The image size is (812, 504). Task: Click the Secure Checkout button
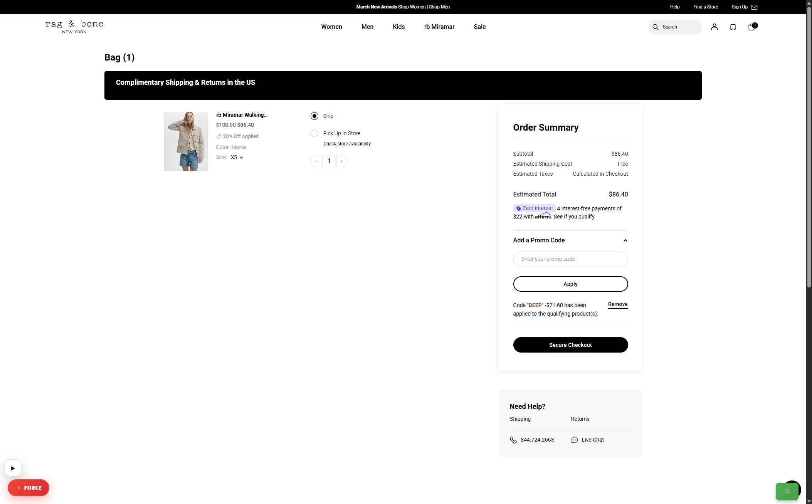point(570,345)
